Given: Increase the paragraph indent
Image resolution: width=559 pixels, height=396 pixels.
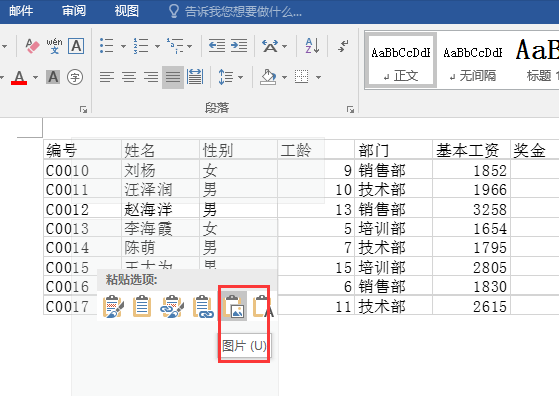Looking at the screenshot, I should 239,46.
